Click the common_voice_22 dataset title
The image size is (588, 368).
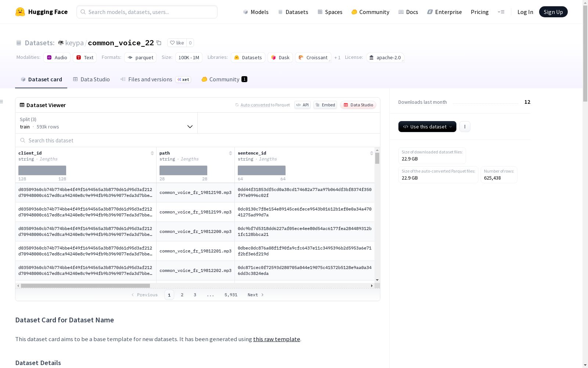(121, 43)
